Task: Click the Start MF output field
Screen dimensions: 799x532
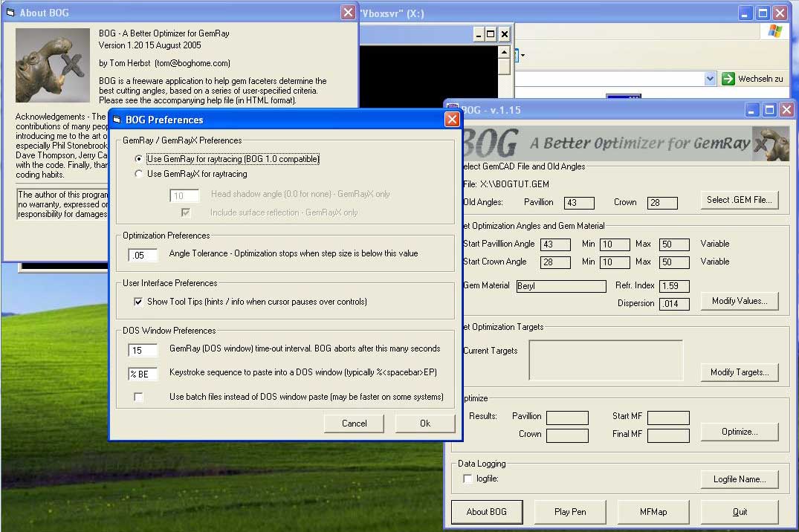Action: (668, 418)
